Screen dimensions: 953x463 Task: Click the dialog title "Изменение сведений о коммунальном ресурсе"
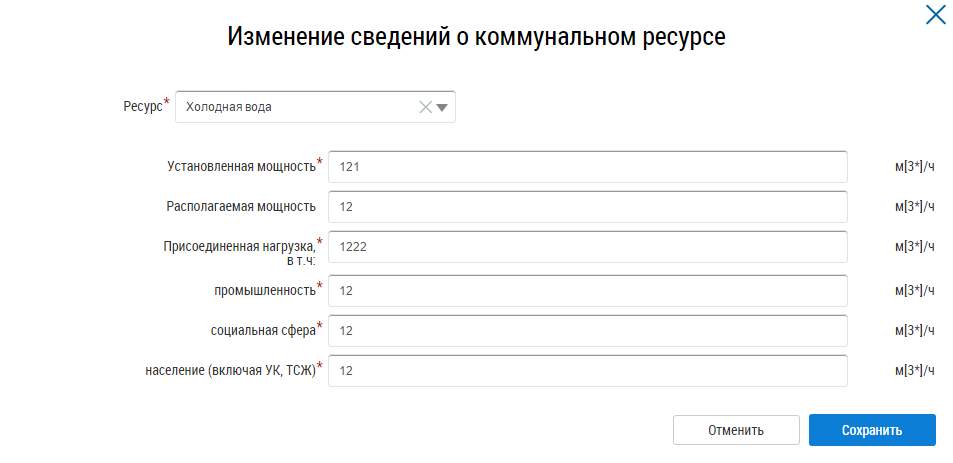[x=476, y=37]
